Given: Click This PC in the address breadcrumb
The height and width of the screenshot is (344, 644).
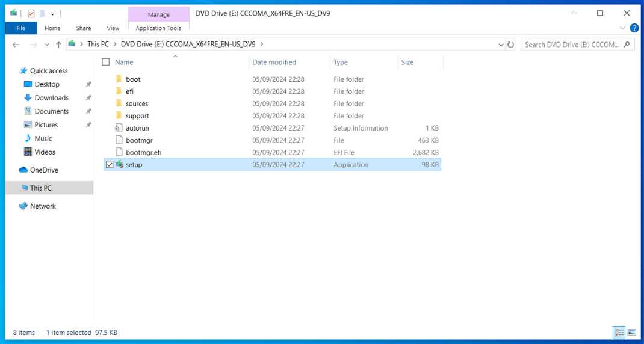Looking at the screenshot, I should point(98,44).
